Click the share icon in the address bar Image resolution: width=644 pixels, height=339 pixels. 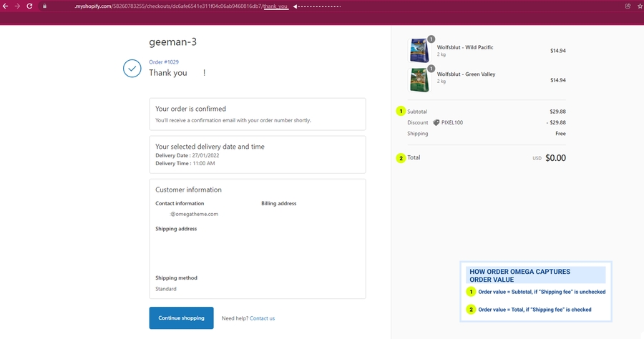[628, 6]
